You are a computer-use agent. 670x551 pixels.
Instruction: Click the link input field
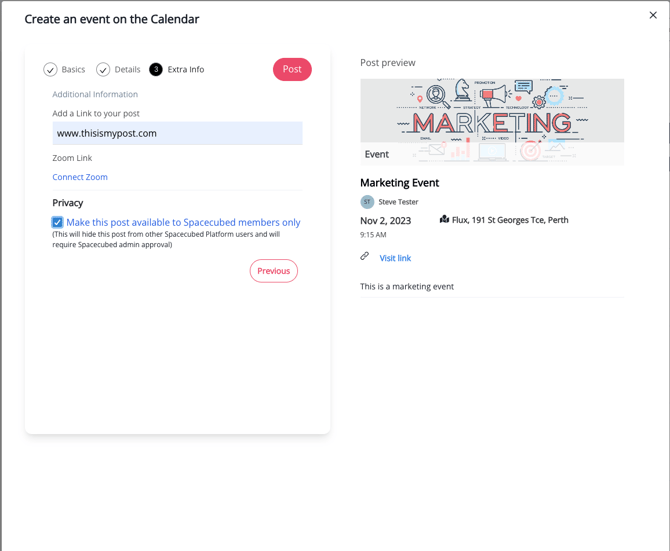click(x=177, y=133)
